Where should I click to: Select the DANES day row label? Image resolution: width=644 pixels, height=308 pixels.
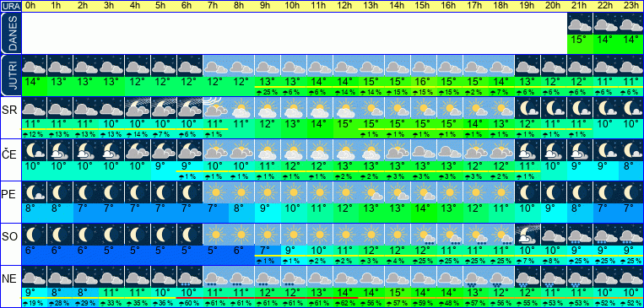(10, 33)
